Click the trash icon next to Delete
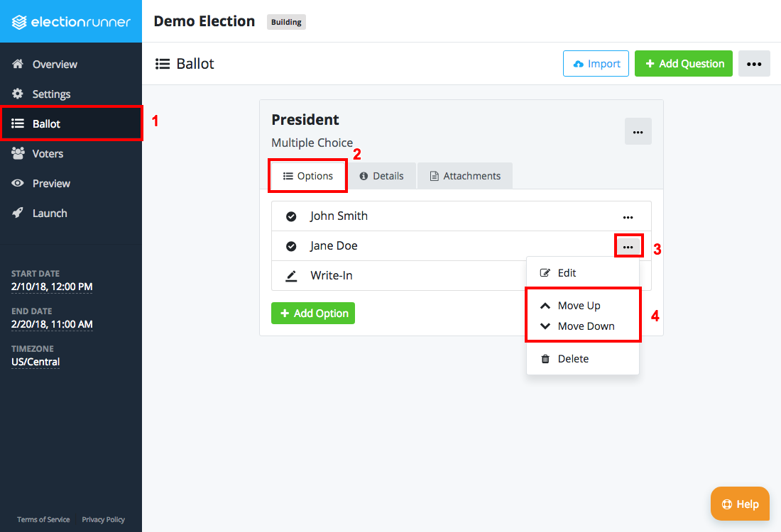 coord(545,359)
